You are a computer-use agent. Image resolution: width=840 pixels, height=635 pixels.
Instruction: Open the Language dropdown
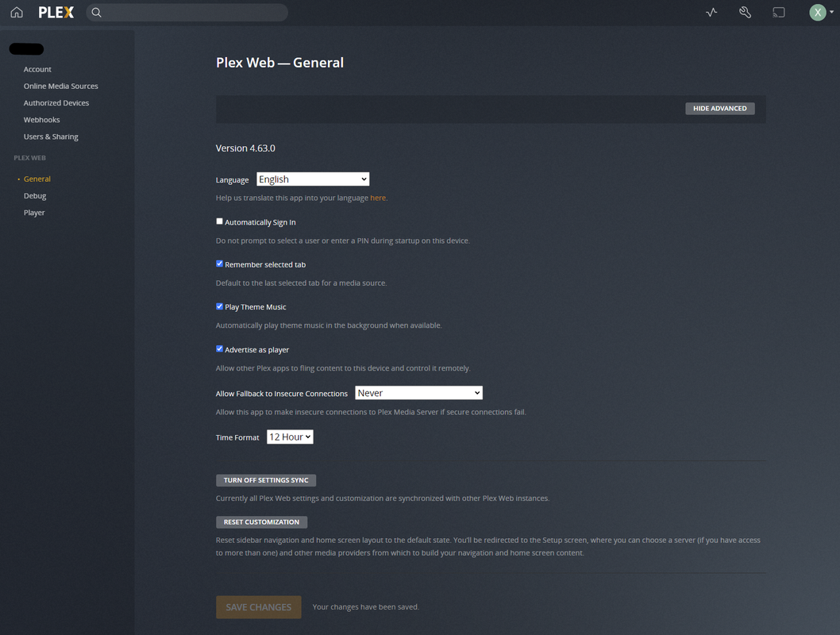[x=313, y=179]
